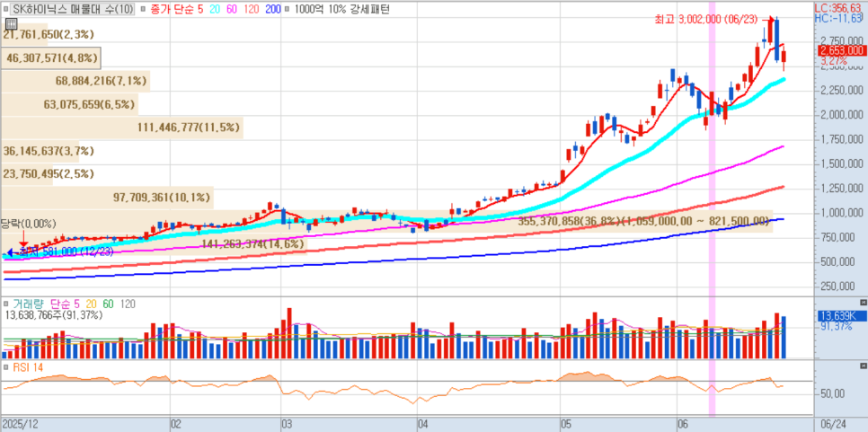Click the 06 month label on the date axis
This screenshot has height=432, width=868.
(x=684, y=424)
